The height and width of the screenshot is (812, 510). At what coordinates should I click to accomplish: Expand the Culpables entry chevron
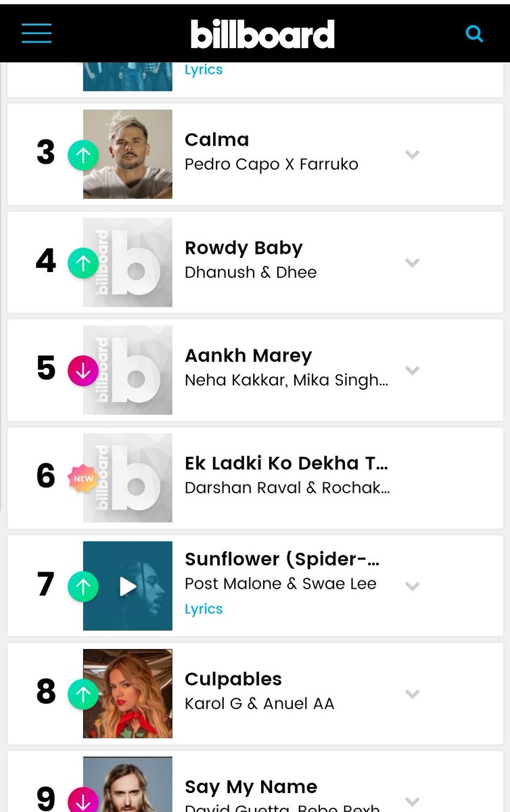tap(412, 694)
